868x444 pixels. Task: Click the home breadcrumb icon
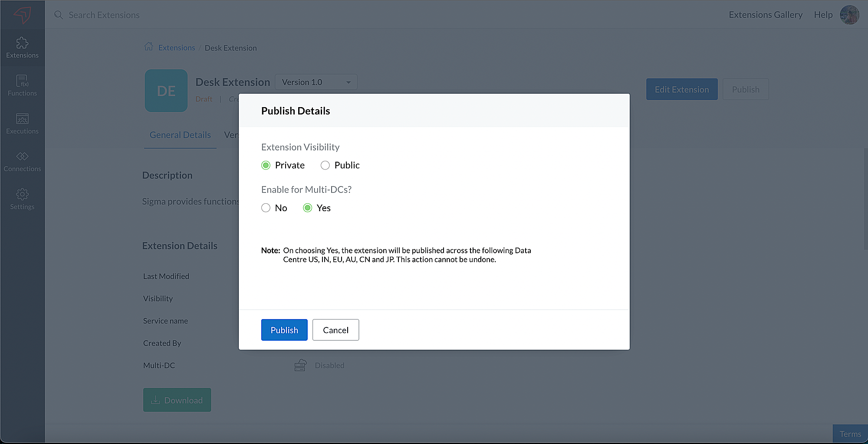pyautogui.click(x=148, y=47)
